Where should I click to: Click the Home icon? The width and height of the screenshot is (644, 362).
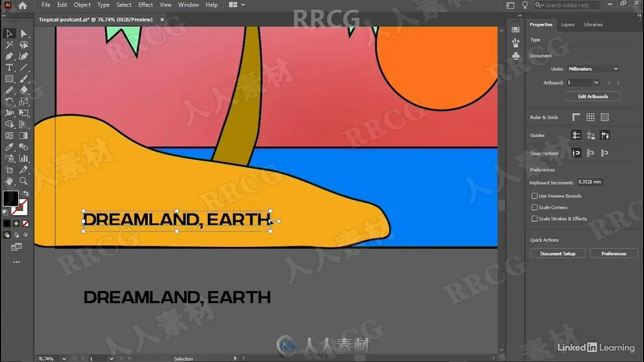pos(23,6)
